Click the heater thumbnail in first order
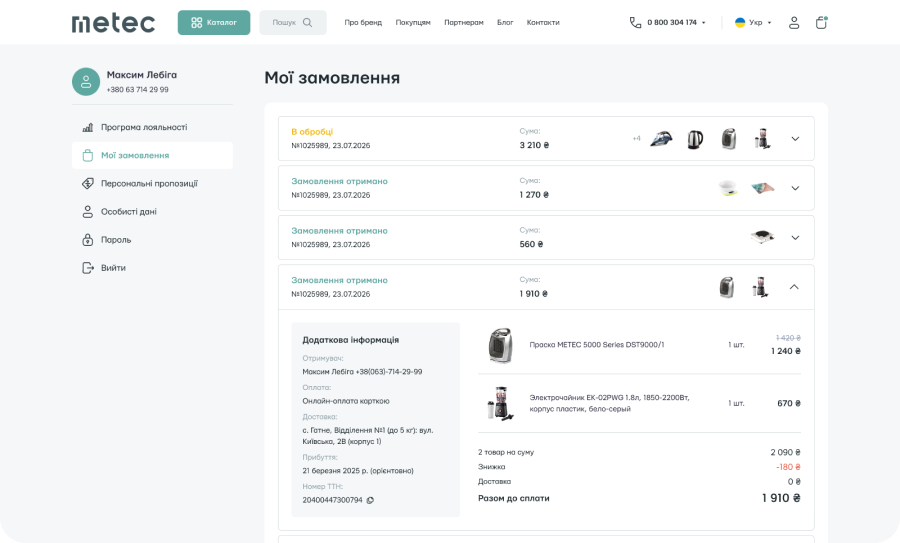 [x=728, y=139]
